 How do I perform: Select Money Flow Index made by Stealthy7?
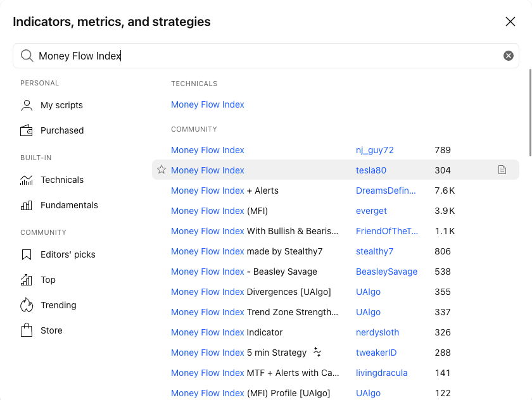(246, 251)
